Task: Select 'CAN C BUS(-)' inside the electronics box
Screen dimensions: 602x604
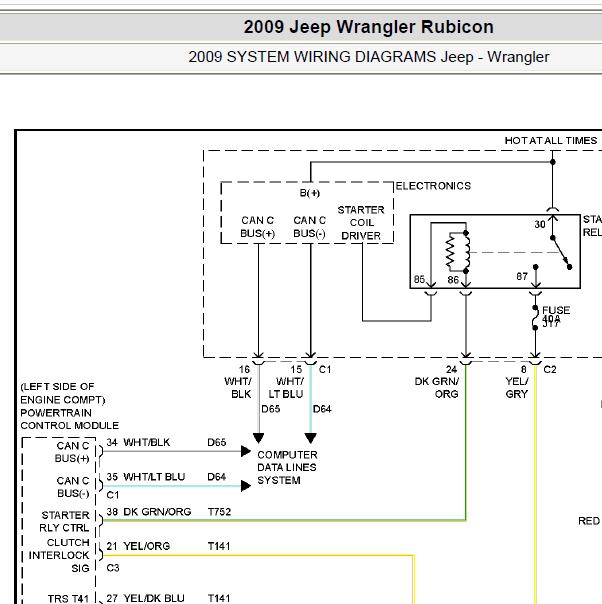Action: (309, 227)
